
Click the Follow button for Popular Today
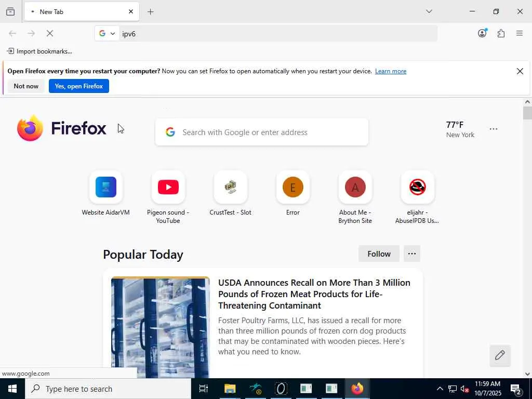pyautogui.click(x=379, y=254)
